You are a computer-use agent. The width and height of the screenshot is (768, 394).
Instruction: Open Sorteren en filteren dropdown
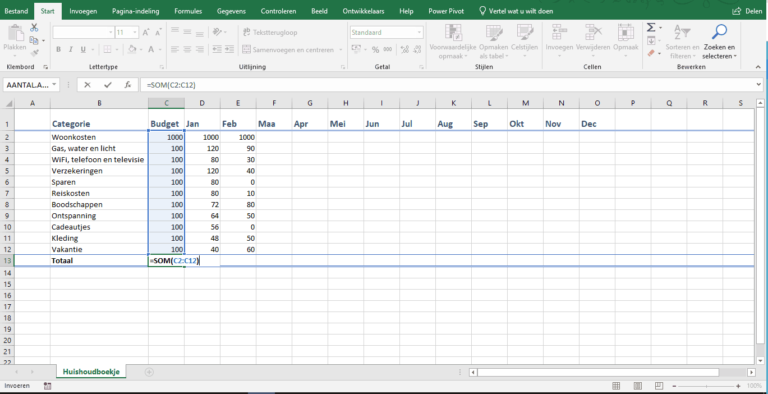682,42
